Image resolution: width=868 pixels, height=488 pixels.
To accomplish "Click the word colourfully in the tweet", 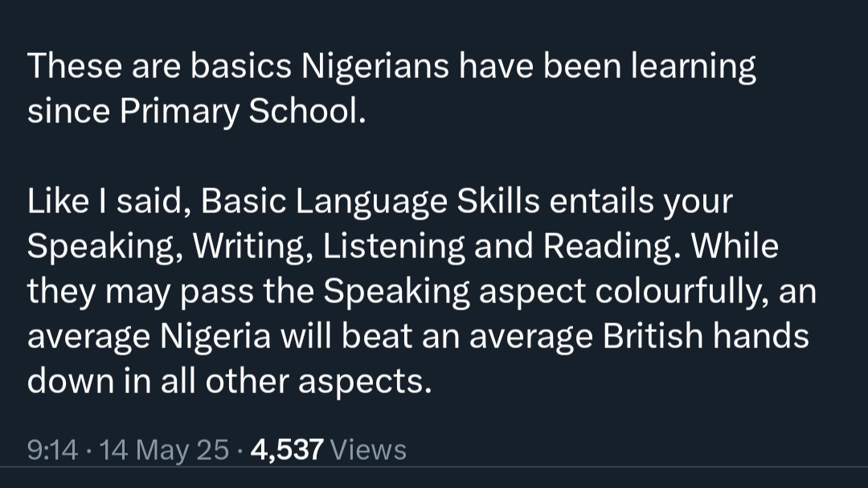I will pyautogui.click(x=682, y=291).
